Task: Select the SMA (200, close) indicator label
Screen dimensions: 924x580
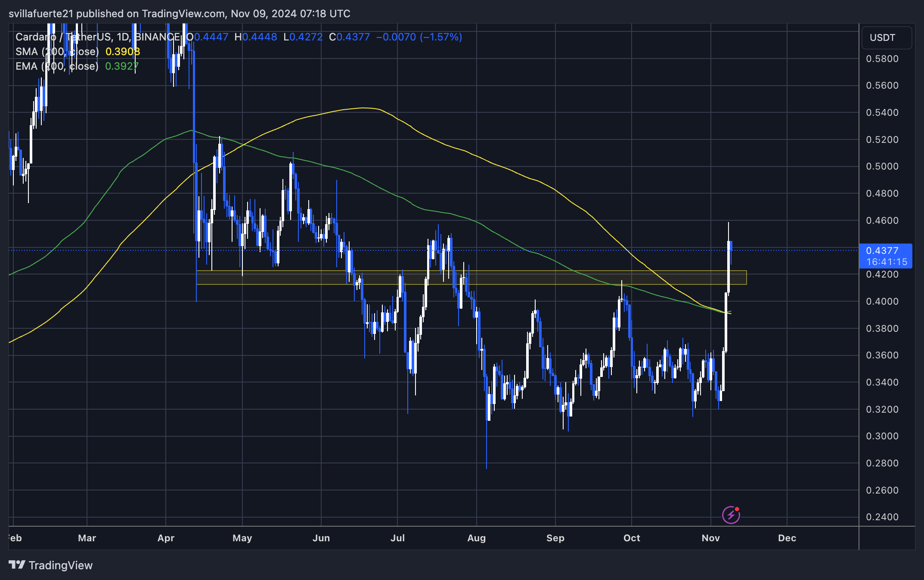Action: tap(57, 52)
